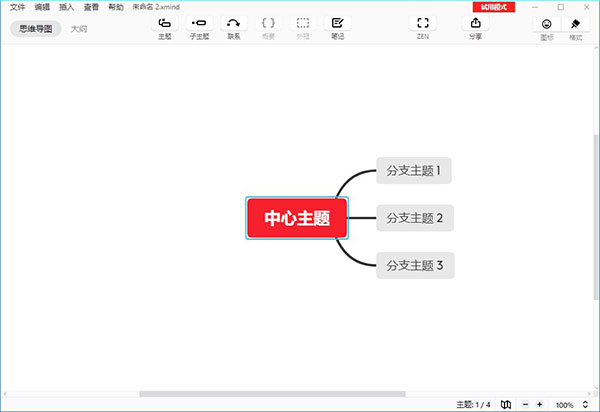
Task: Maximize the XMind window
Action: pos(561,7)
